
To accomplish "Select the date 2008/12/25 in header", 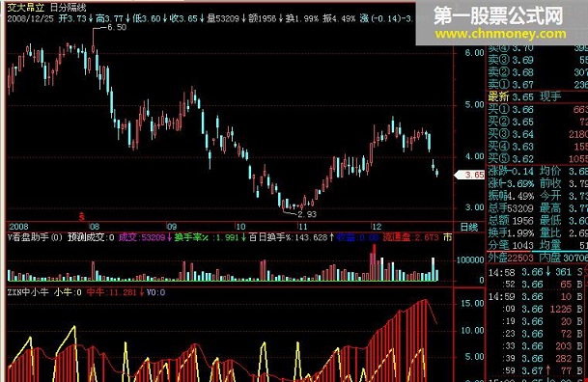I will [x=30, y=18].
